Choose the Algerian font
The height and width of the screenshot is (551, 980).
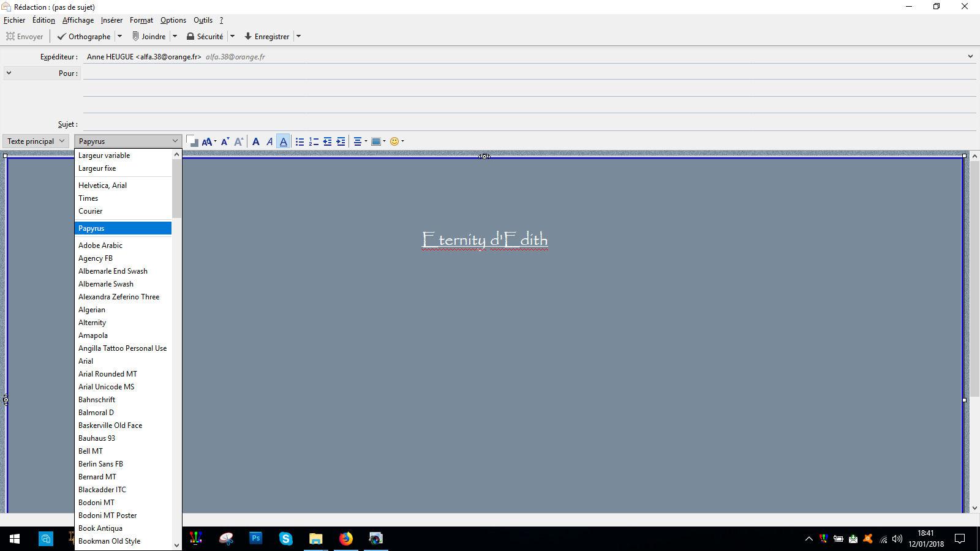123,310
